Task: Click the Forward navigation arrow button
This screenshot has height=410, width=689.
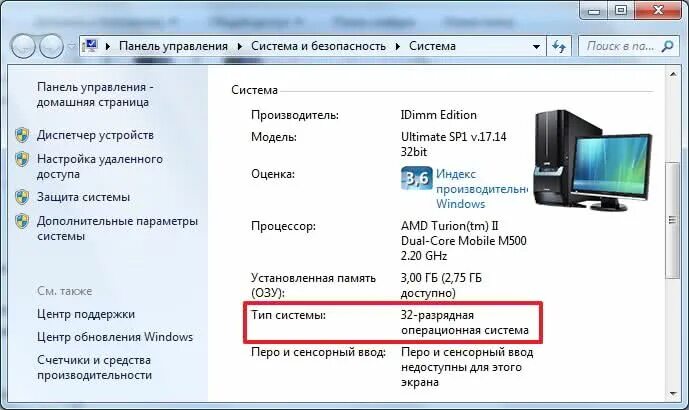Action: point(51,46)
